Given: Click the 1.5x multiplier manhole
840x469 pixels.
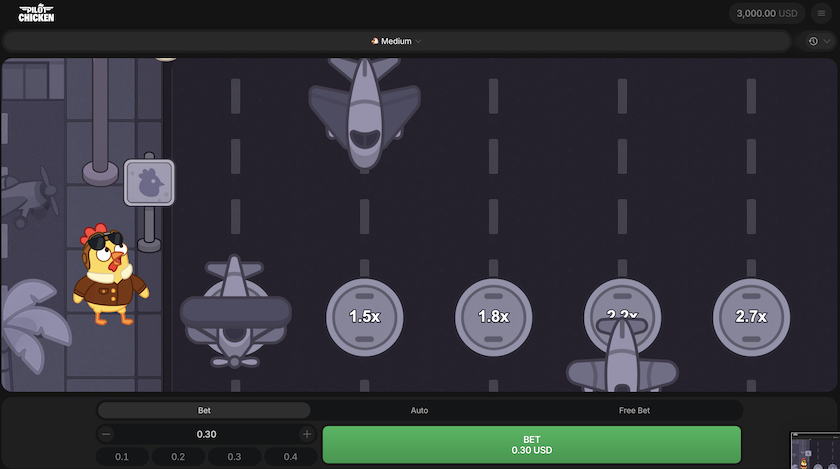Looking at the screenshot, I should tap(365, 317).
